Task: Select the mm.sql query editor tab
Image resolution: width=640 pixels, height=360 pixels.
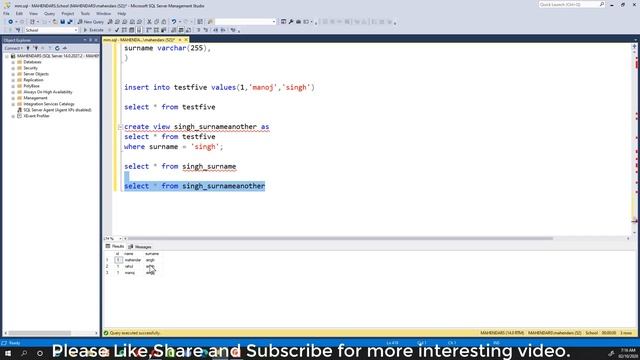Action: (139, 40)
